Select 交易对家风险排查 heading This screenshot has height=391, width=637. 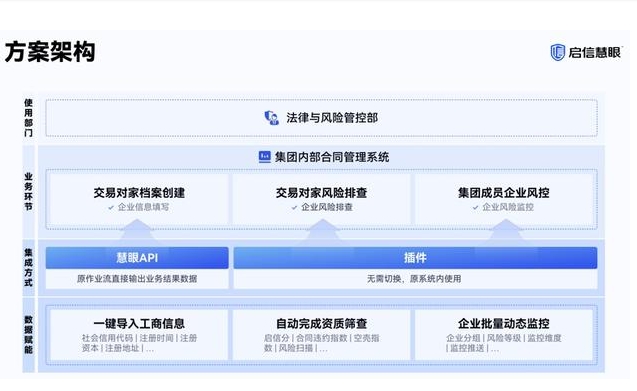click(321, 192)
